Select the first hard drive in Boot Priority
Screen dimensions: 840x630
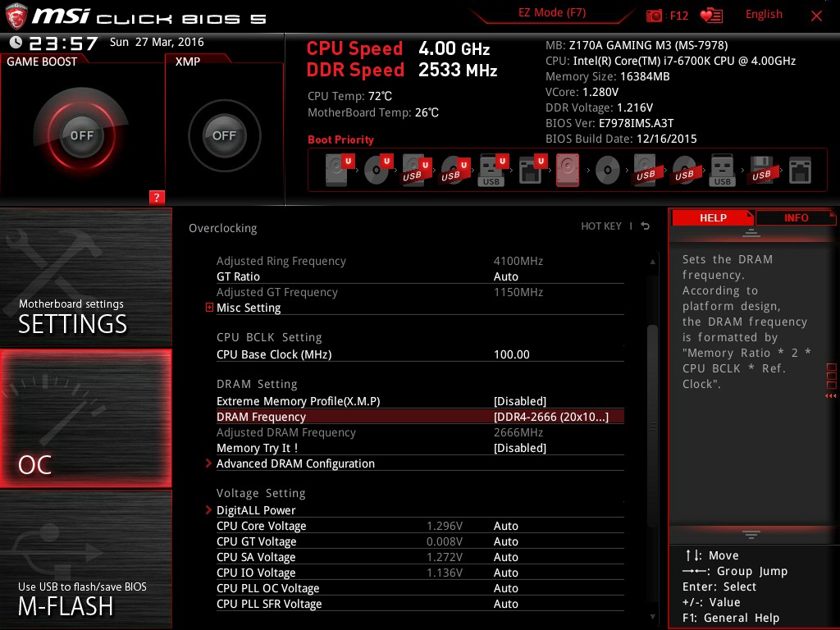point(336,170)
